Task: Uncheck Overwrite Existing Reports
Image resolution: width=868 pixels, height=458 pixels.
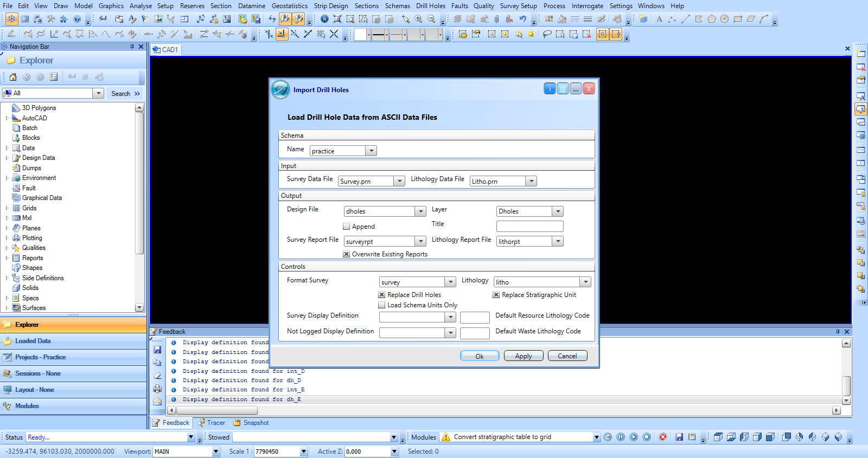Action: 347,254
